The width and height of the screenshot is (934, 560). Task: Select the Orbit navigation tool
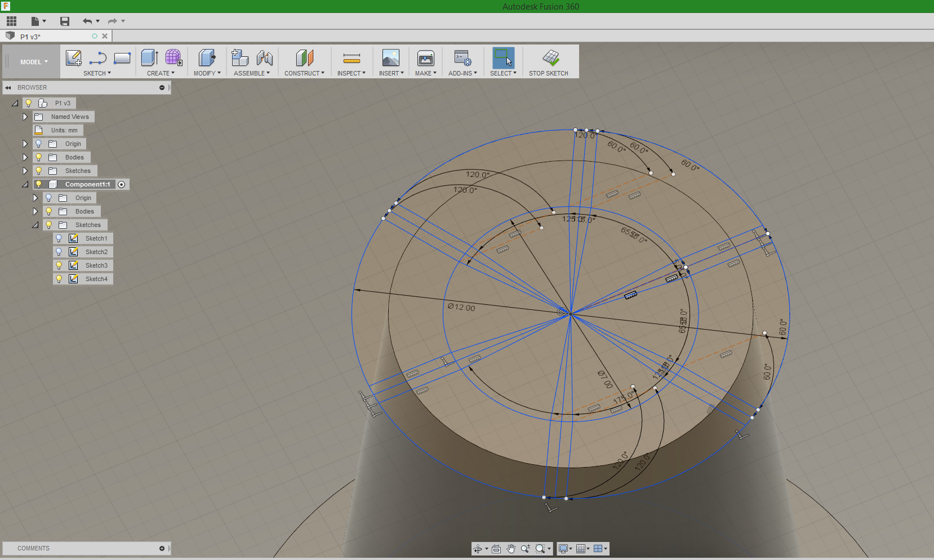click(x=478, y=549)
